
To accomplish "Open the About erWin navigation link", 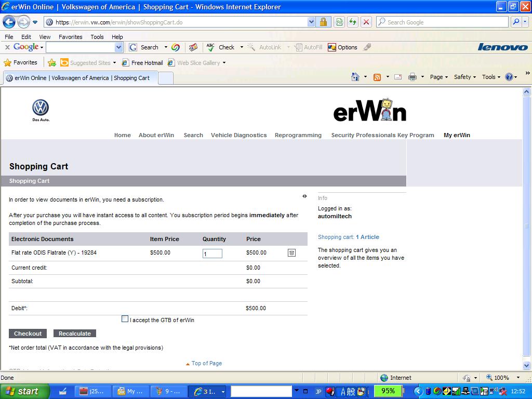I will (x=156, y=135).
